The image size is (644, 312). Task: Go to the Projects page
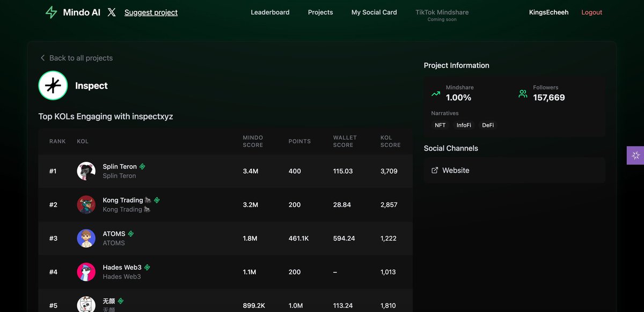pos(320,12)
